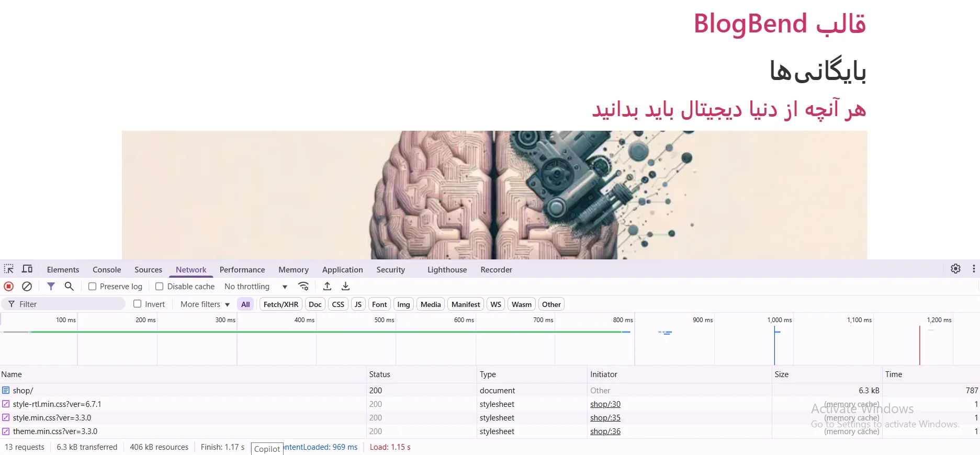Toggle the device toolbar icon
Screen dimensions: 980x455
tap(27, 269)
